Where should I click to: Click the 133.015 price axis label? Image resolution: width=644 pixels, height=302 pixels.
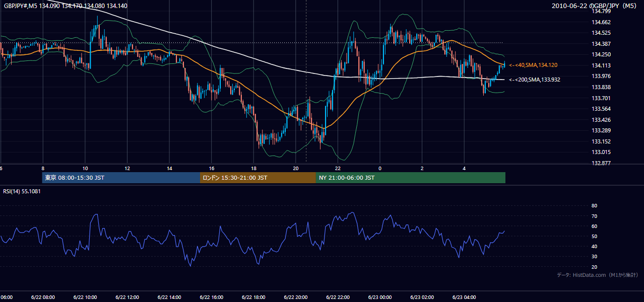(x=600, y=152)
